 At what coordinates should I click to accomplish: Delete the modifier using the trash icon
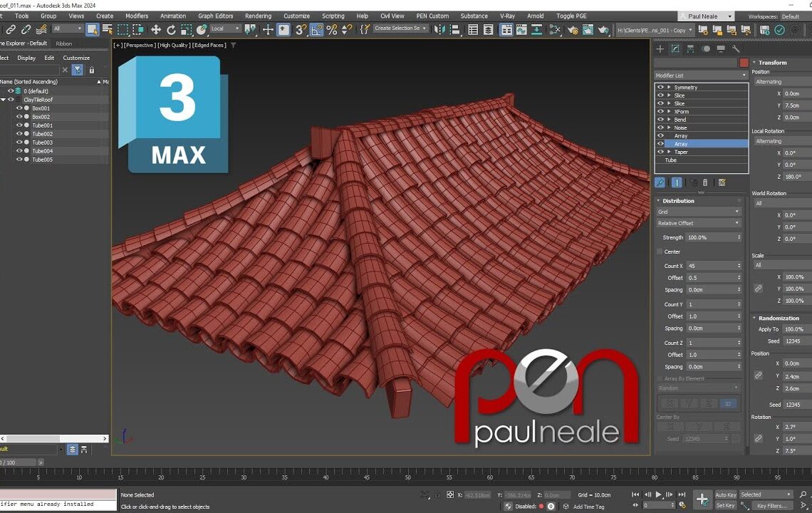click(705, 182)
